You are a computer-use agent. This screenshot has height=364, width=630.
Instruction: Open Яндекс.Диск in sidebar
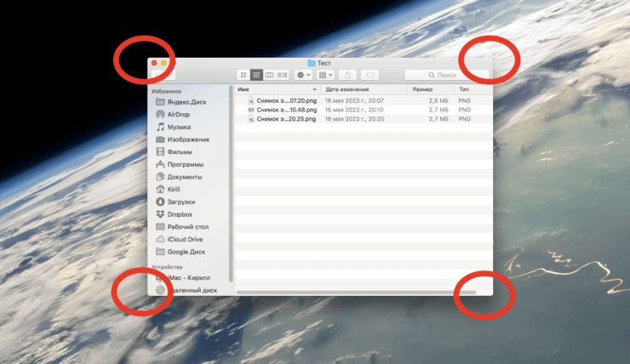pos(186,102)
